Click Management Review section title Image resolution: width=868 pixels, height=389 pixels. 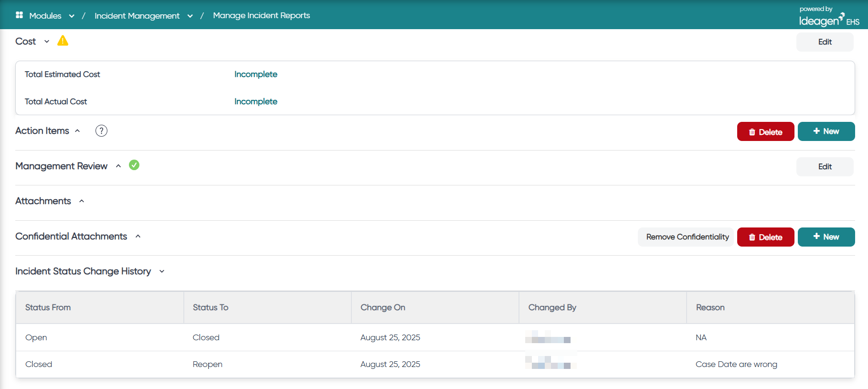(x=61, y=166)
